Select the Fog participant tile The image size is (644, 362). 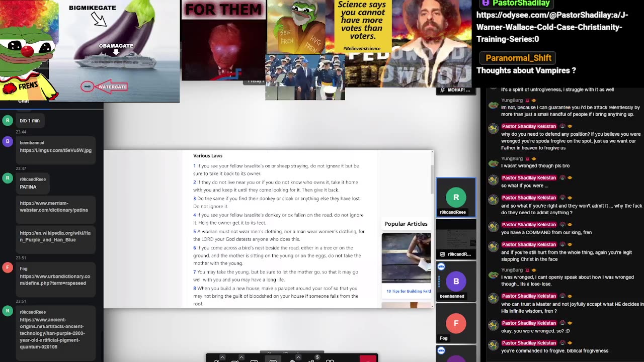point(456,323)
